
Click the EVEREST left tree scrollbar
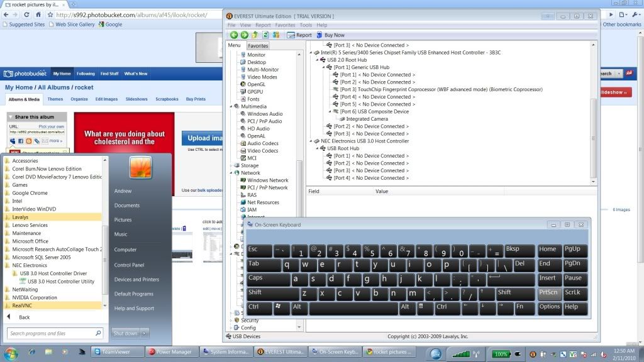299,191
